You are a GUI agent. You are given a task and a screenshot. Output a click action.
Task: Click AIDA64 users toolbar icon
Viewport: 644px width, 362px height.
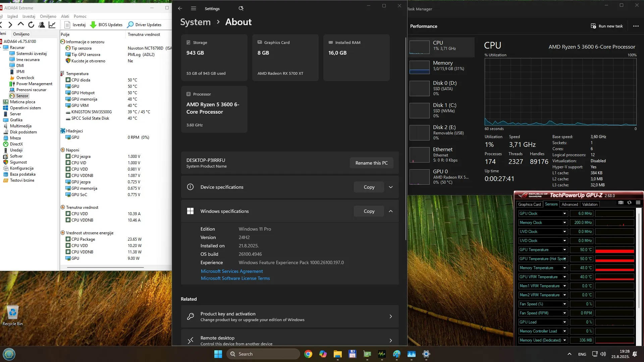coord(42,24)
